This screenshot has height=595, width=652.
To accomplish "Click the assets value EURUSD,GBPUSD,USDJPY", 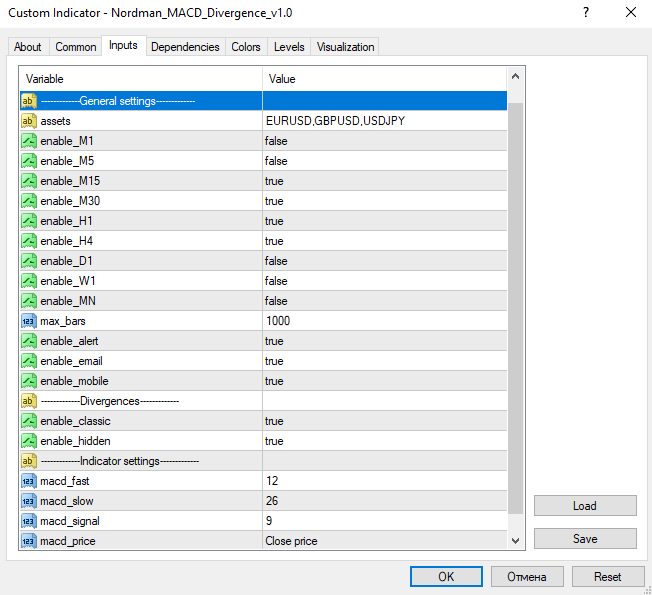I will coord(335,121).
